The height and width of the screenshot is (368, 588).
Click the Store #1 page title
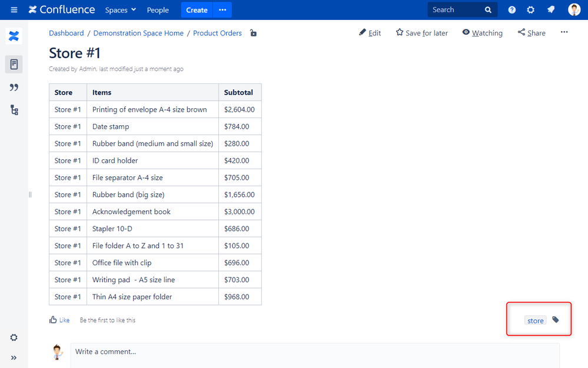75,53
